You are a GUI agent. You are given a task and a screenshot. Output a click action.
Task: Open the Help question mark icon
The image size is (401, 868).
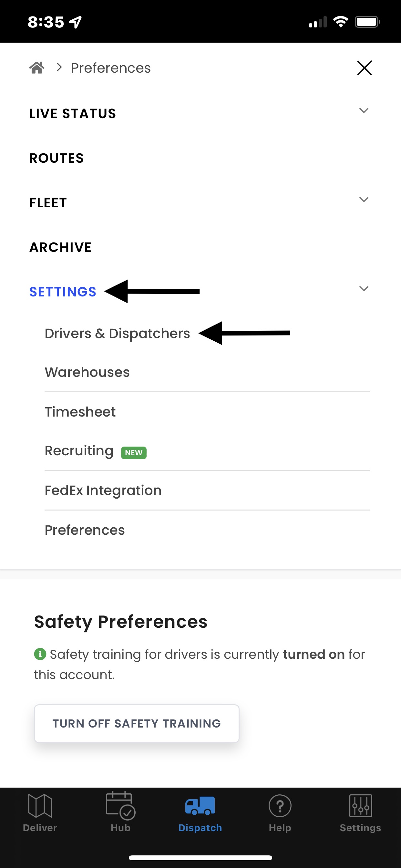pyautogui.click(x=280, y=806)
